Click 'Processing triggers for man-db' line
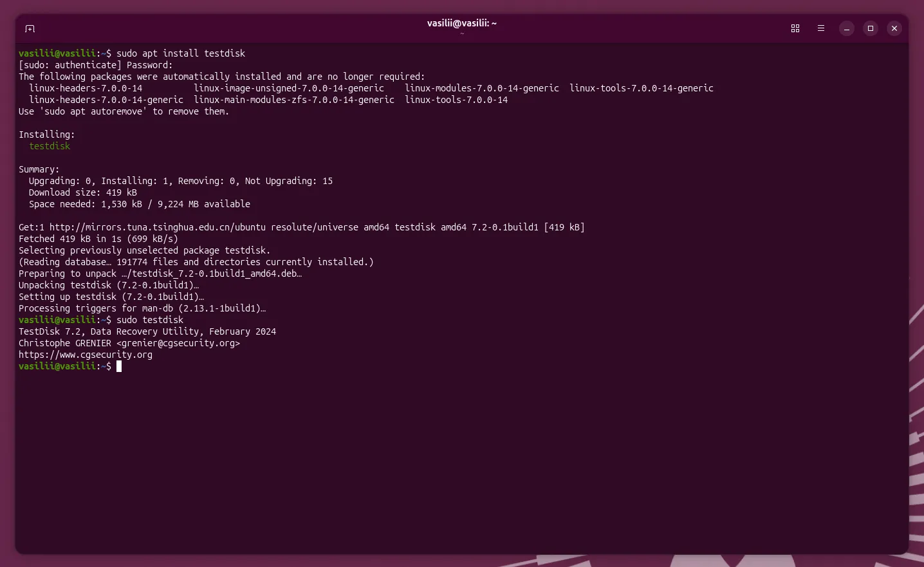 [142, 308]
